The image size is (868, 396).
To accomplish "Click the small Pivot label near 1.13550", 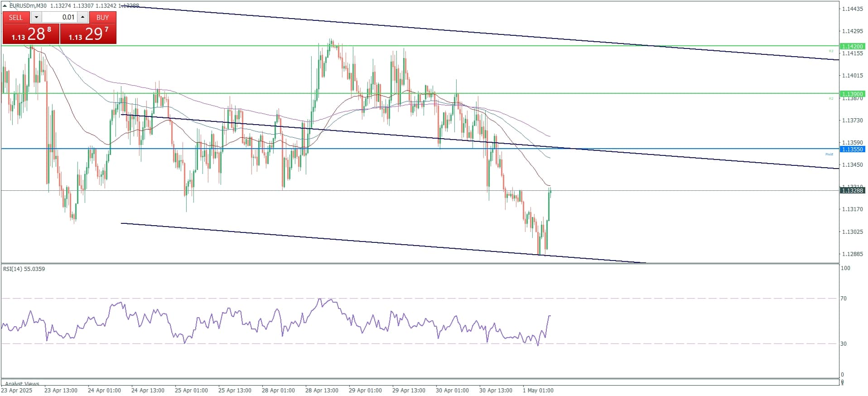I will tap(829, 154).
